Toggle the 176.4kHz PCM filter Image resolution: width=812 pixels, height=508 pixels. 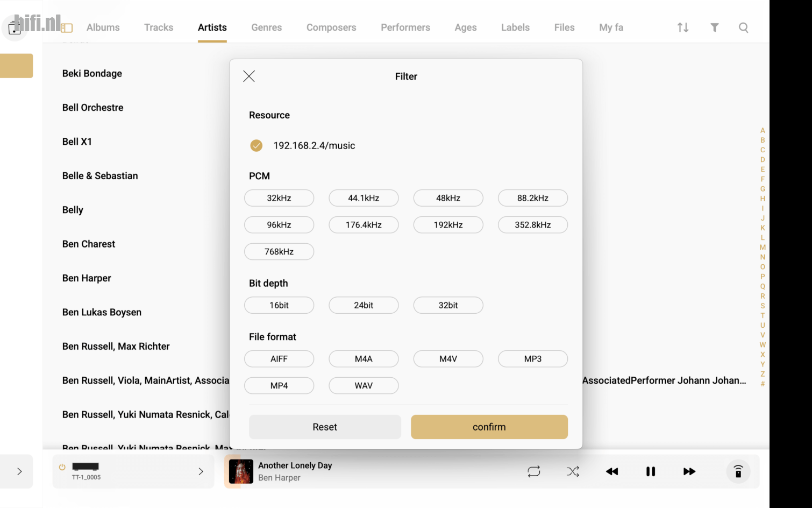(x=364, y=225)
